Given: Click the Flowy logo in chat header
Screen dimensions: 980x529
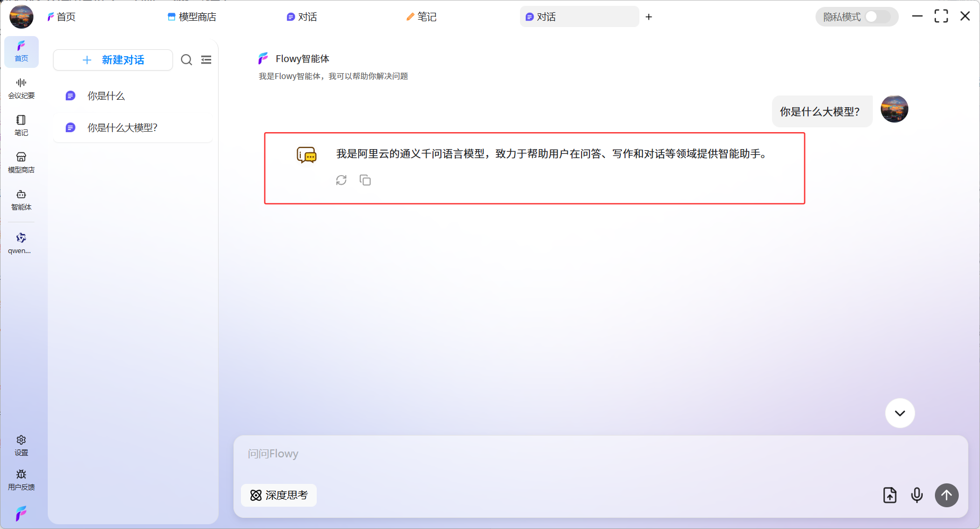Looking at the screenshot, I should pyautogui.click(x=264, y=58).
